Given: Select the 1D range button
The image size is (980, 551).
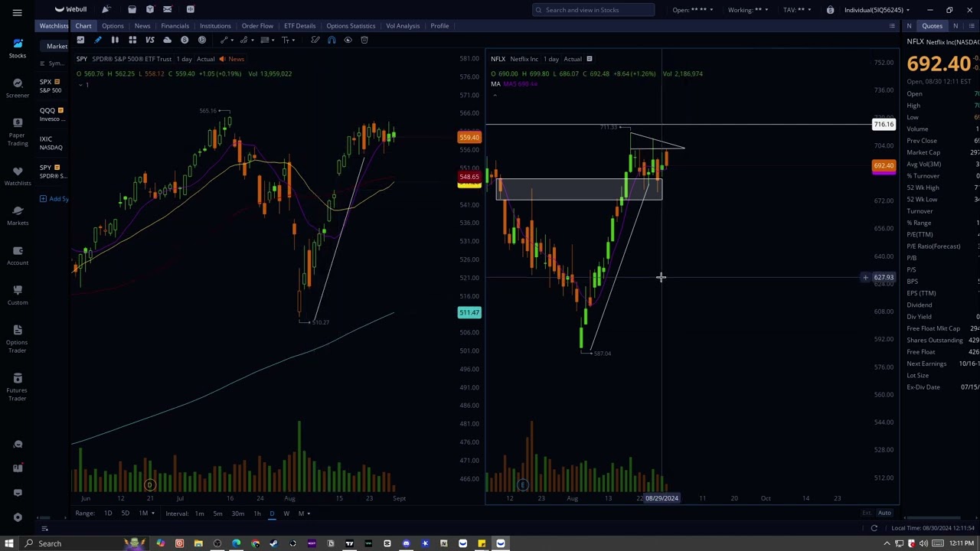Looking at the screenshot, I should pos(108,514).
